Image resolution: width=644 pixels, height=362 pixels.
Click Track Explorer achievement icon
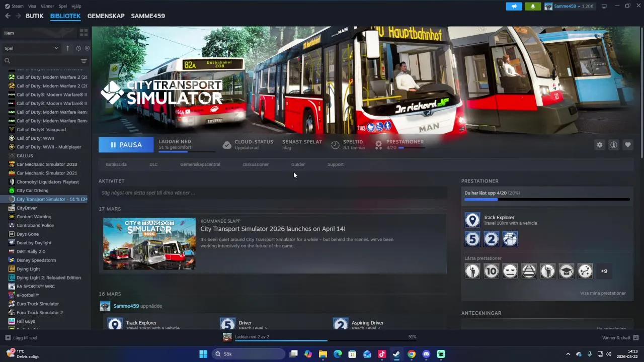pos(472,220)
